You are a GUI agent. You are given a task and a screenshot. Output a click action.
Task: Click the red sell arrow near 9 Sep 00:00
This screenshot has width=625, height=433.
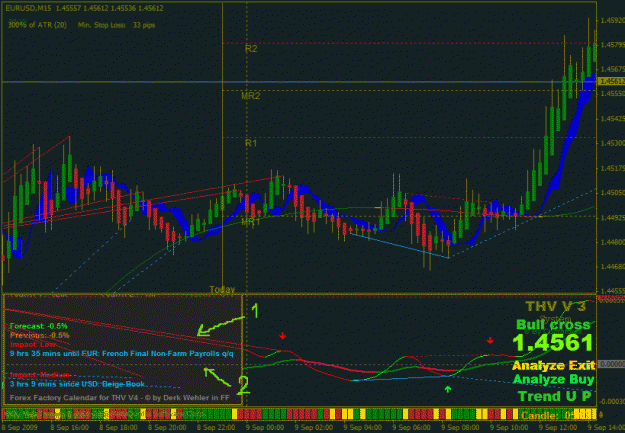(x=283, y=336)
